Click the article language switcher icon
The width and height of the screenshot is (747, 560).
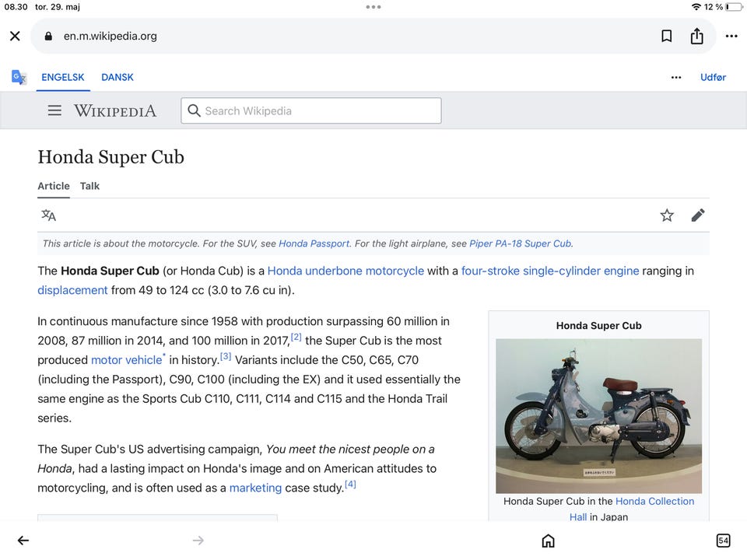[49, 215]
